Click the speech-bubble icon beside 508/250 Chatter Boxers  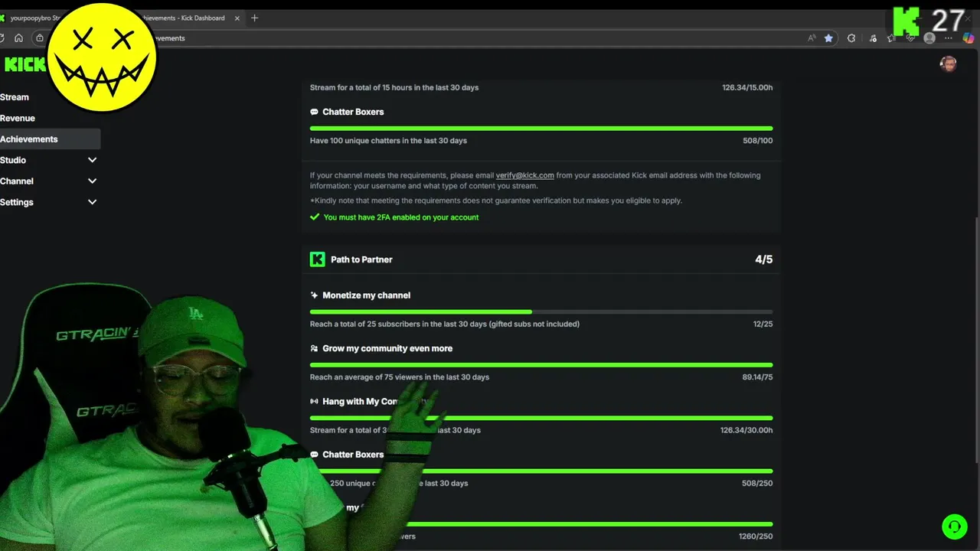(x=314, y=455)
